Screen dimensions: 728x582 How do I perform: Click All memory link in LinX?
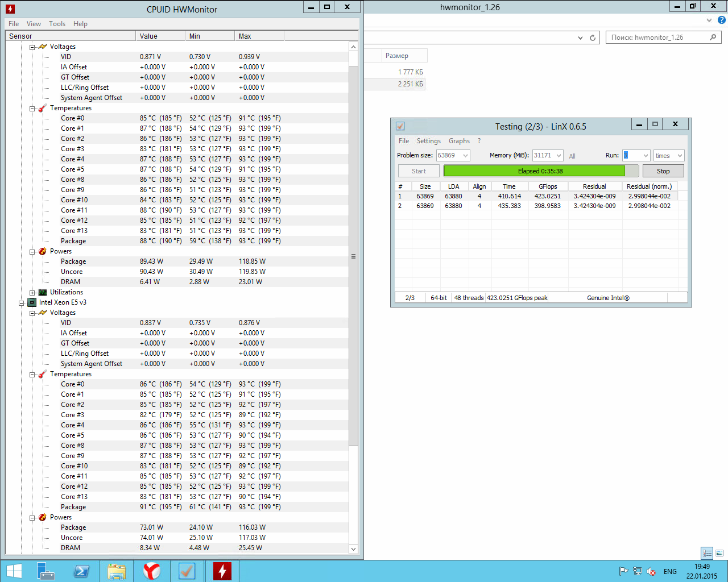point(572,156)
